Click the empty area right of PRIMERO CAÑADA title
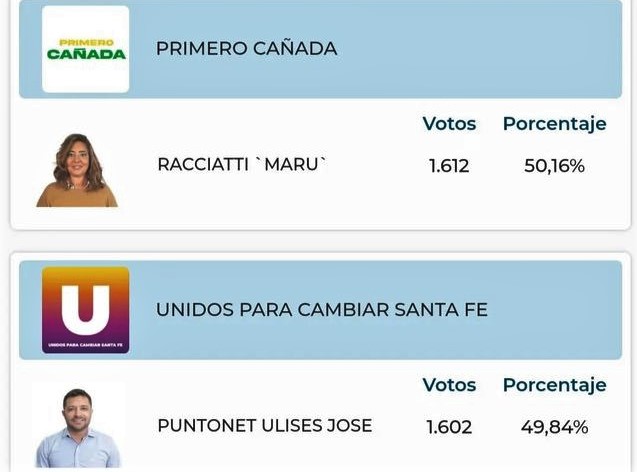 [x=480, y=48]
